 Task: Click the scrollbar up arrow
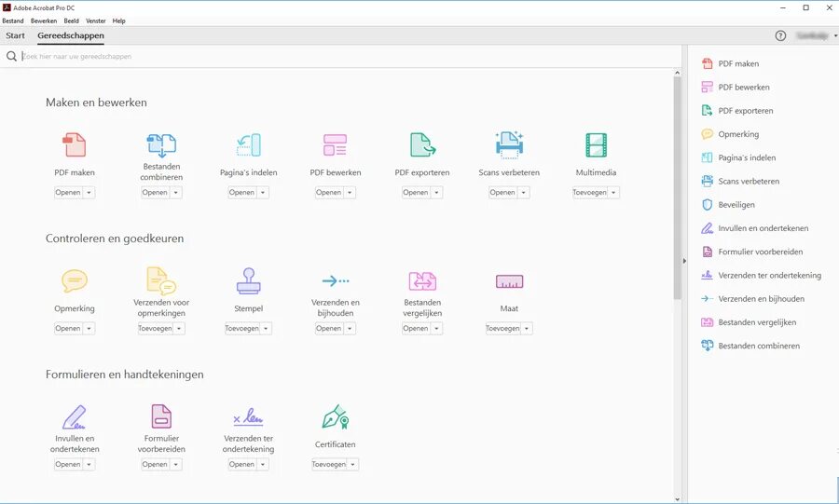(x=677, y=73)
